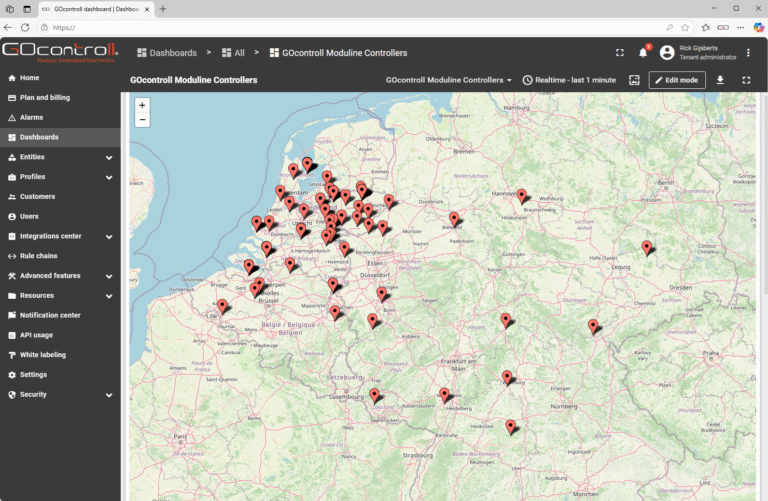Zoom out on the map
Viewport: 768px width, 501px height.
click(x=142, y=119)
